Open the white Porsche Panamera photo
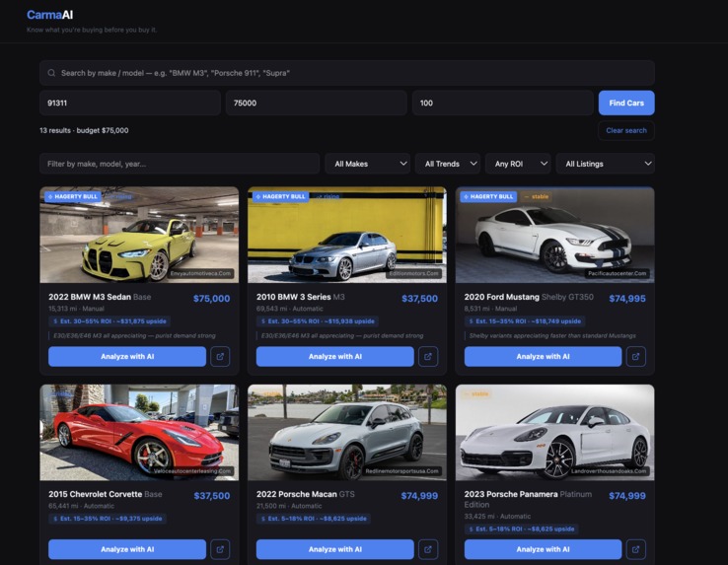Image resolution: width=728 pixels, height=565 pixels. [554, 432]
